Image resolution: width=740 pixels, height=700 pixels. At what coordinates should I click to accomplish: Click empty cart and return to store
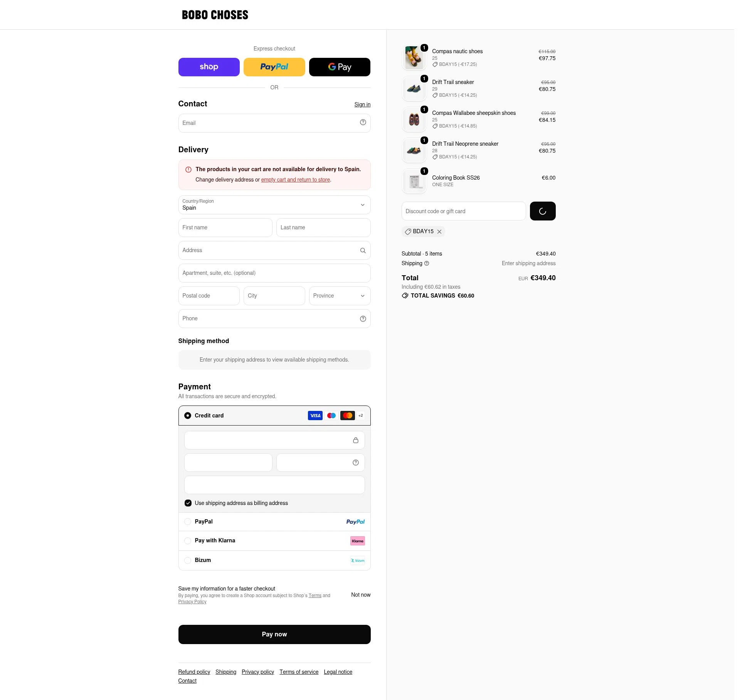point(296,180)
